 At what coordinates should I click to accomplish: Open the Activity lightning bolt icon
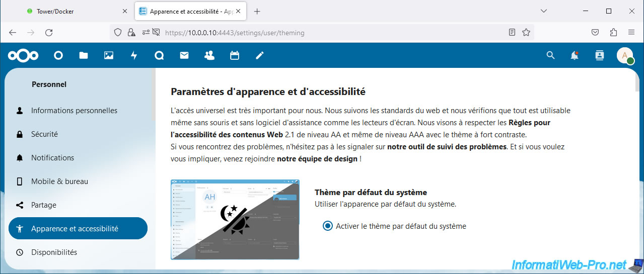(x=134, y=56)
